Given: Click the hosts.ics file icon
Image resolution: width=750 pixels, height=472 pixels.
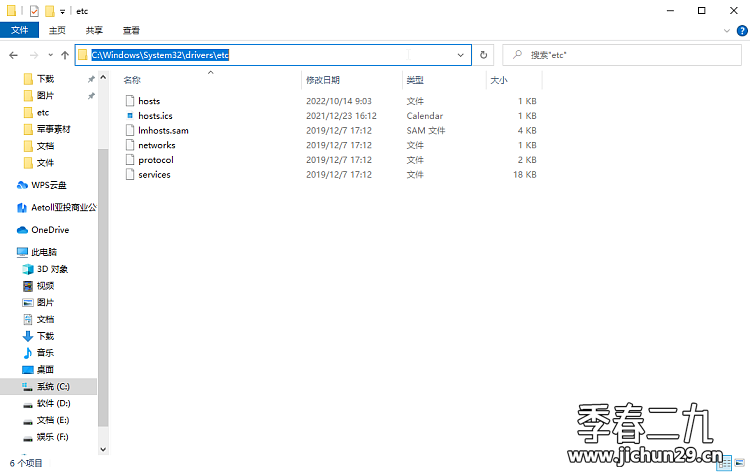Looking at the screenshot, I should pyautogui.click(x=130, y=116).
